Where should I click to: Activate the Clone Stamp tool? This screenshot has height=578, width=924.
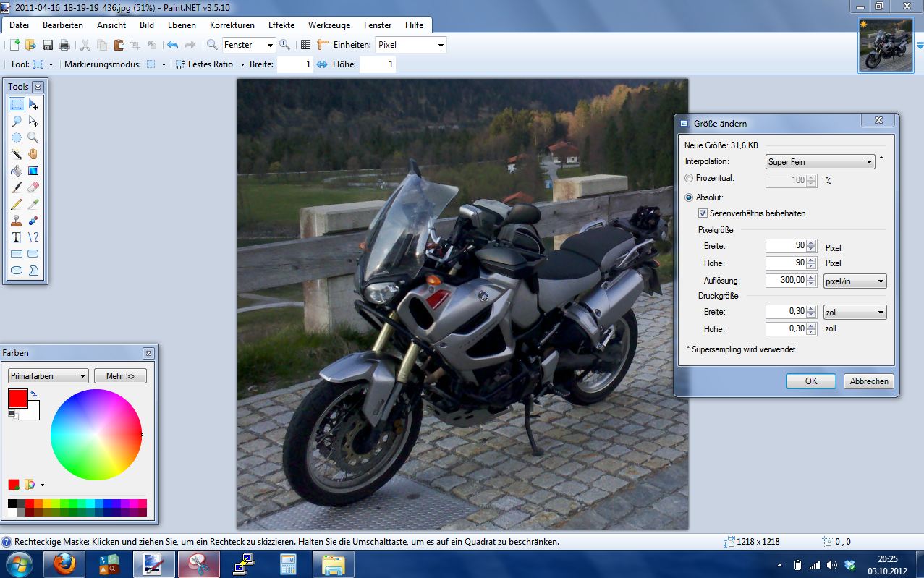pyautogui.click(x=17, y=221)
